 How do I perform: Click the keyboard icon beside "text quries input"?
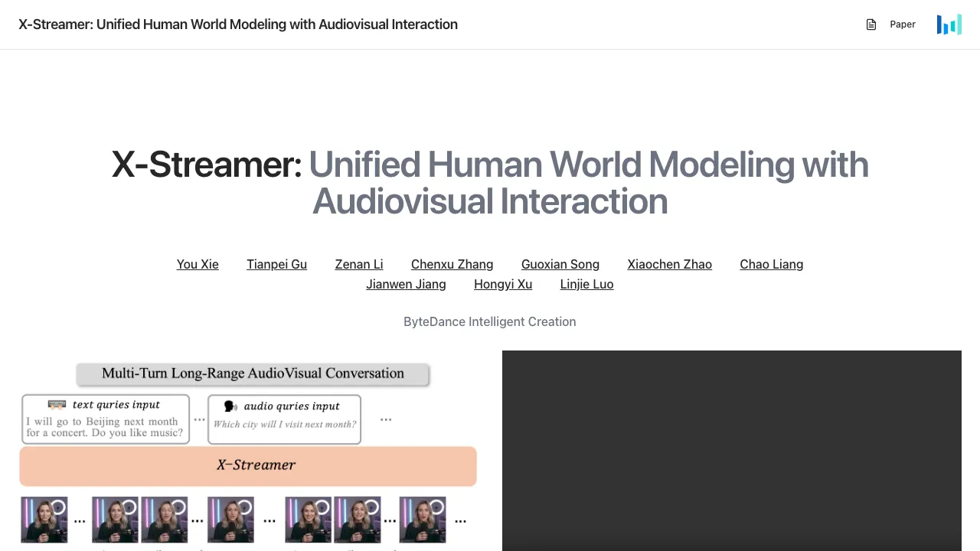(x=57, y=404)
